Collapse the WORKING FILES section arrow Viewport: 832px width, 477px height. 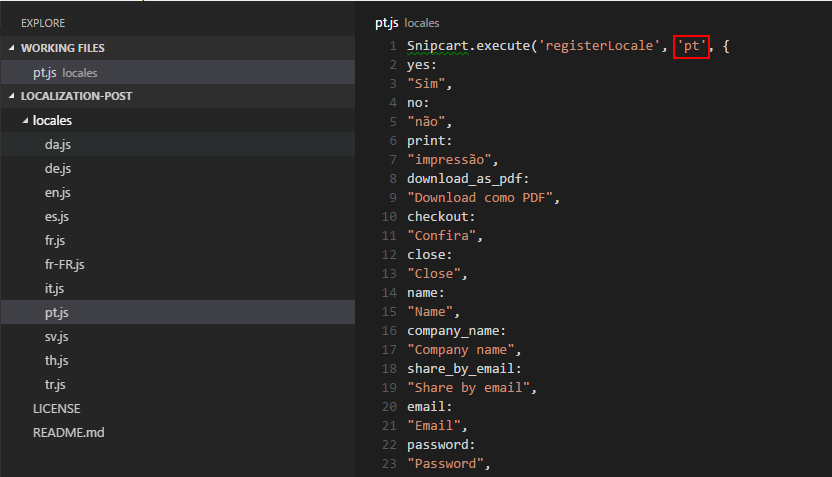click(12, 48)
